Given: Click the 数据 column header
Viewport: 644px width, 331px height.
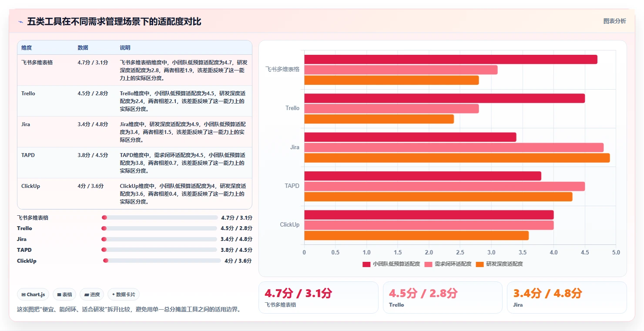Looking at the screenshot, I should click(83, 48).
